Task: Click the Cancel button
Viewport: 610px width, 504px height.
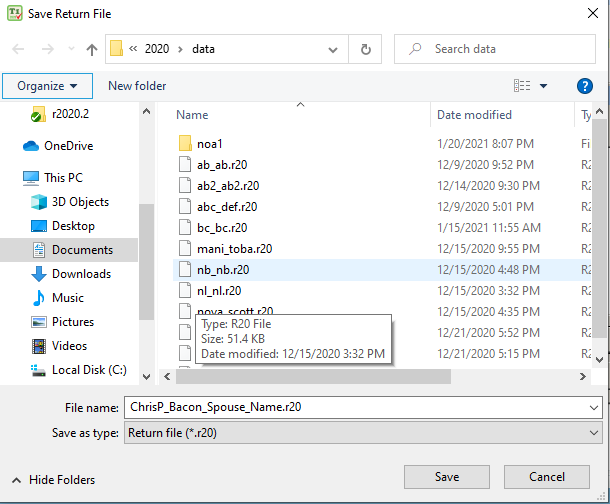Action: pos(547,477)
